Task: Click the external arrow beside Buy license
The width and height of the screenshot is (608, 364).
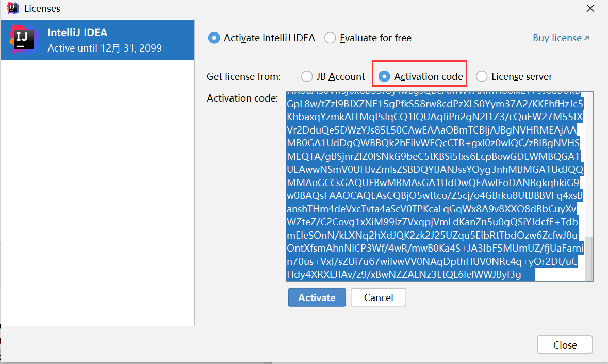Action: (586, 38)
